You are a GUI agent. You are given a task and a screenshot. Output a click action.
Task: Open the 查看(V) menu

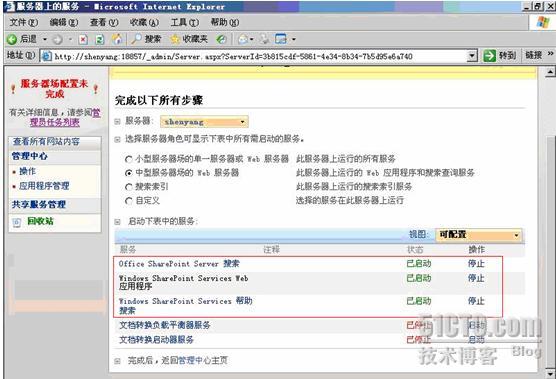pyautogui.click(x=104, y=22)
